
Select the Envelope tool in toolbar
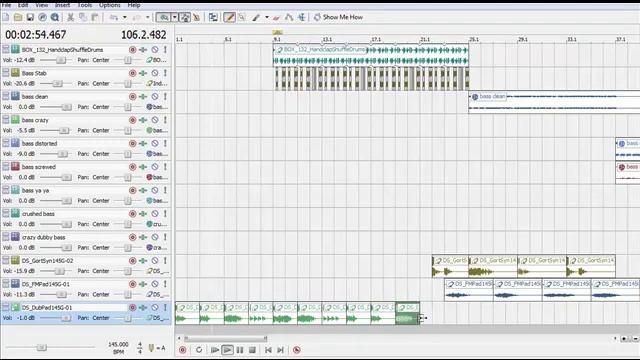tap(289, 17)
